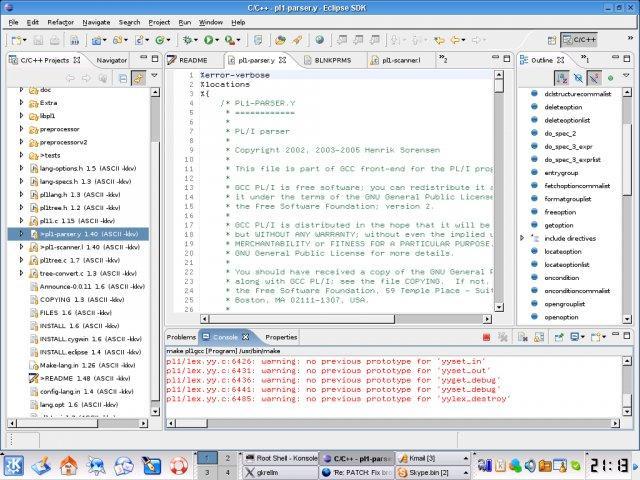The width and height of the screenshot is (640, 480).
Task: Click the Search flashlight toolbar icon
Action: 298,40
